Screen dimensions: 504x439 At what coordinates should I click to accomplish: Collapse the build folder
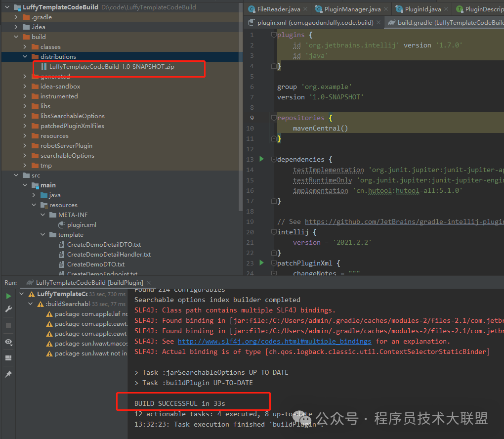tap(16, 37)
